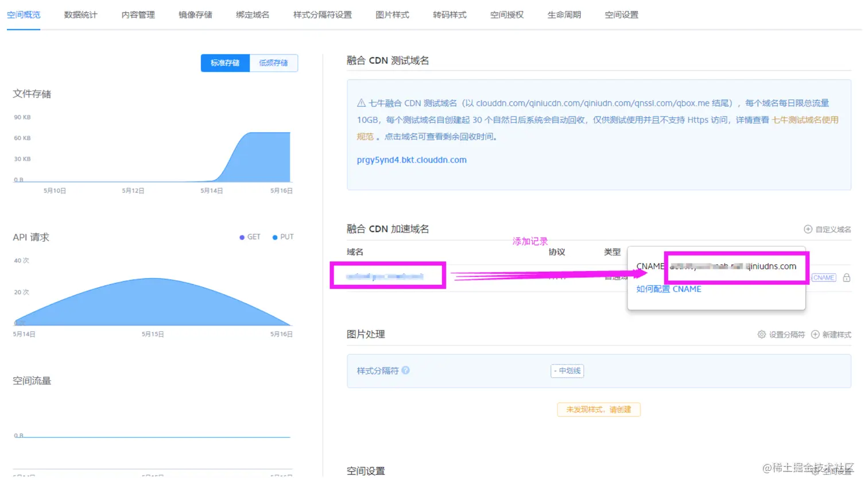Click the 设置分隔符 label
Screen dimensions: 868x487
787,334
